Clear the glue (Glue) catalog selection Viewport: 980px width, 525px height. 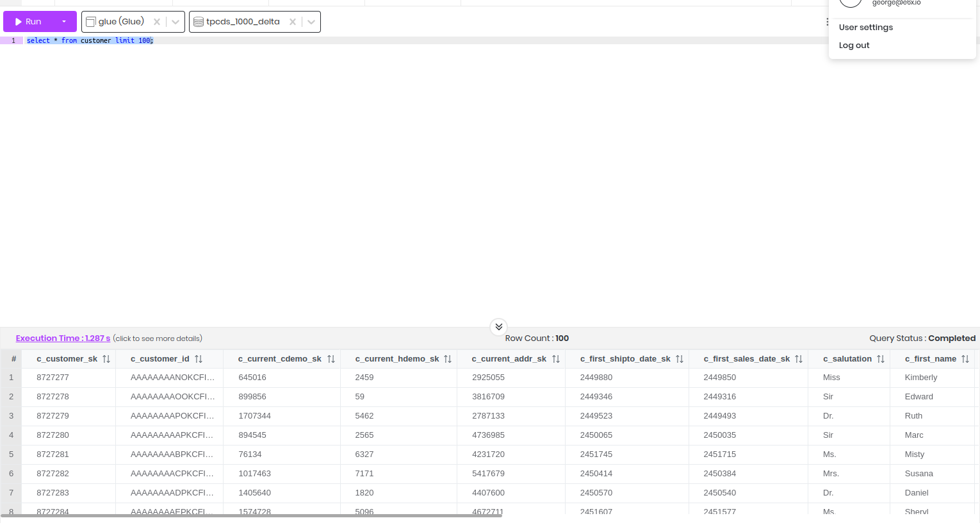[x=157, y=22]
